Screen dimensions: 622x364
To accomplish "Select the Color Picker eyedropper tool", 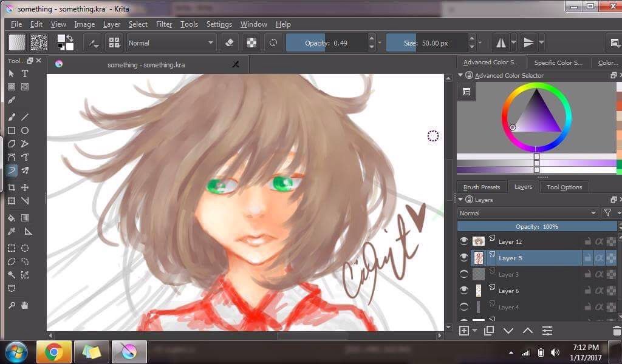I will click(x=12, y=231).
